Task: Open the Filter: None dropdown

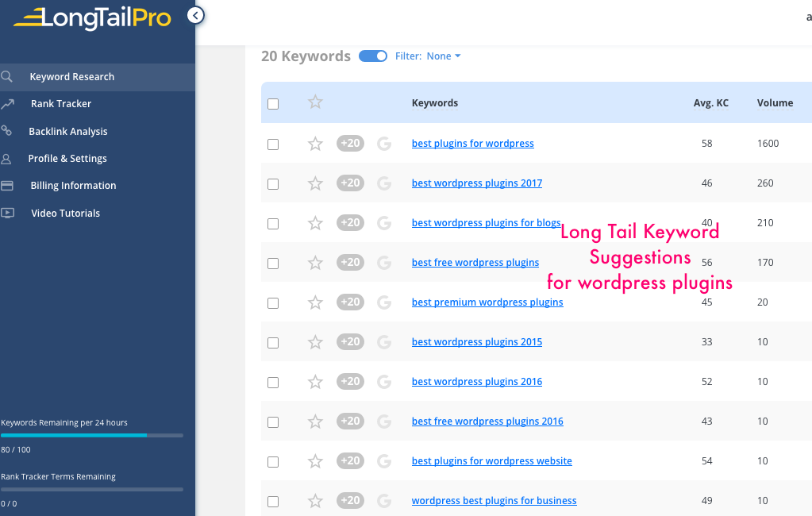Action: pos(428,56)
